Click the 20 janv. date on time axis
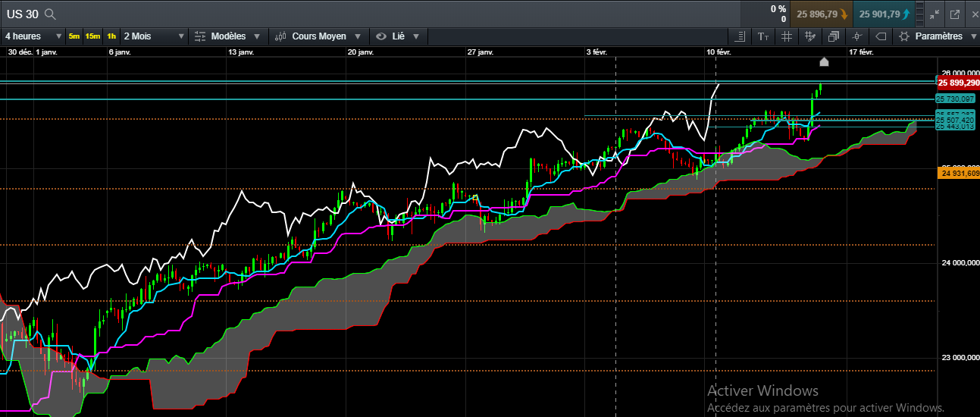 point(361,52)
